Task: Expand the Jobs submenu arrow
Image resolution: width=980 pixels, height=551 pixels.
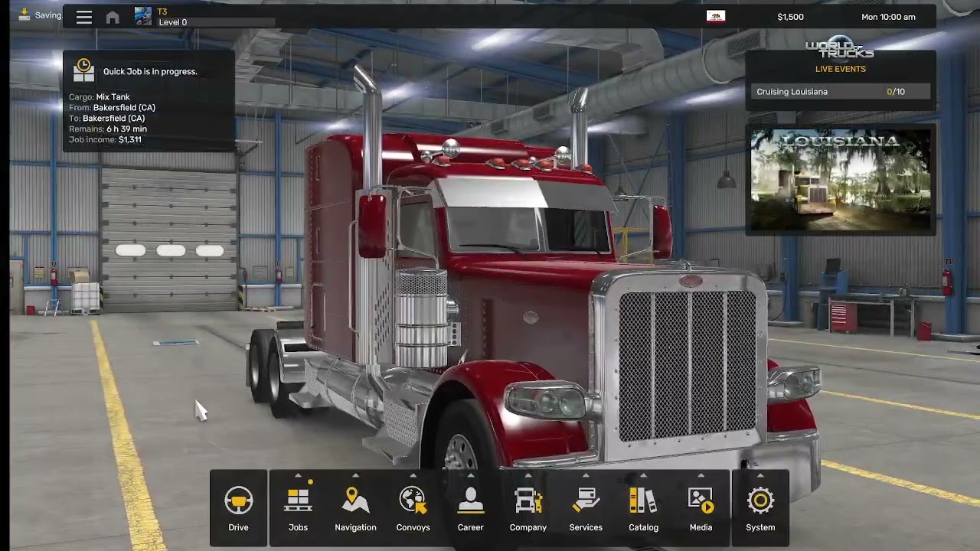Action: pos(298,475)
